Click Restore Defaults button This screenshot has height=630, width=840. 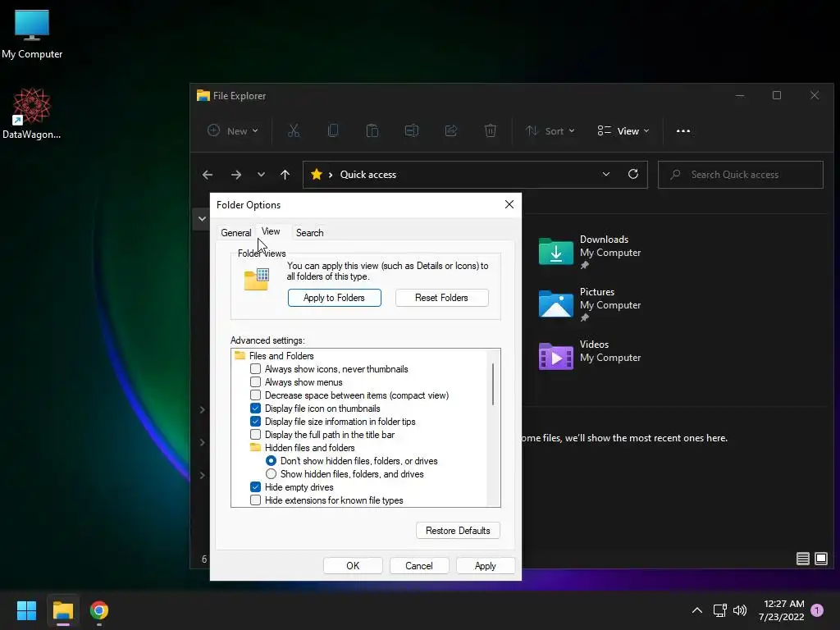point(458,531)
